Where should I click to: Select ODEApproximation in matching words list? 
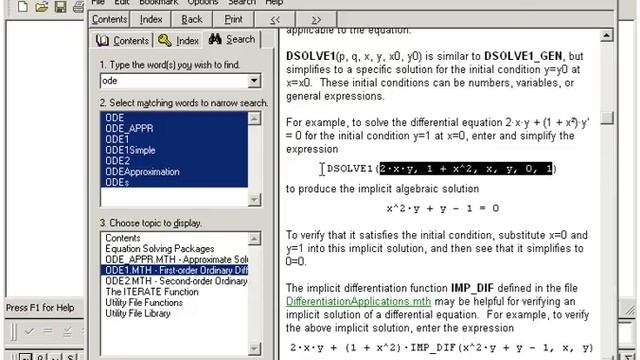pos(174,171)
